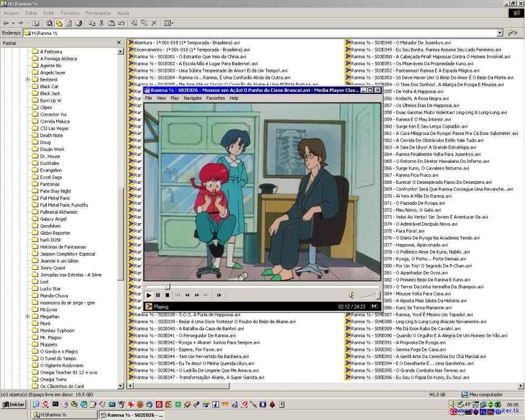Open the Views dropdown in Explorer toolbar
This screenshot has height=420, width=525.
pos(169,23)
